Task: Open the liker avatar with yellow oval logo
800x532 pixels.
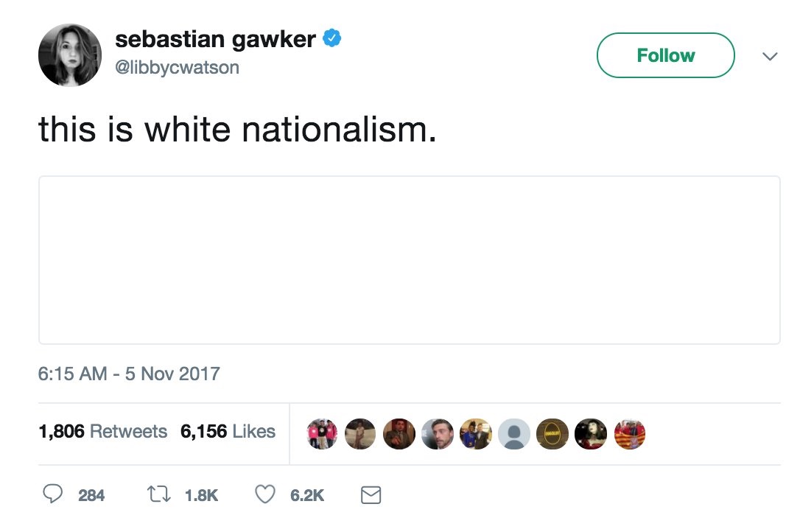Action: click(551, 434)
